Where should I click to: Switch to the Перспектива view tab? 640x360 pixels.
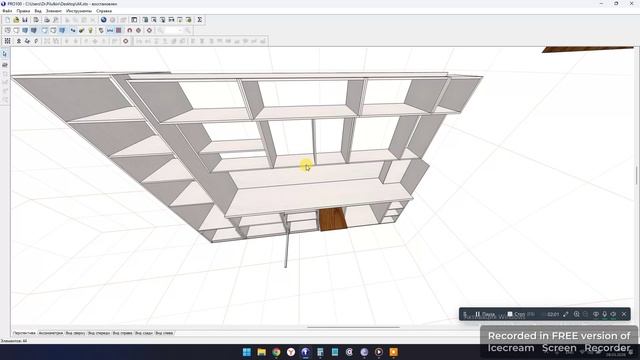click(24, 333)
